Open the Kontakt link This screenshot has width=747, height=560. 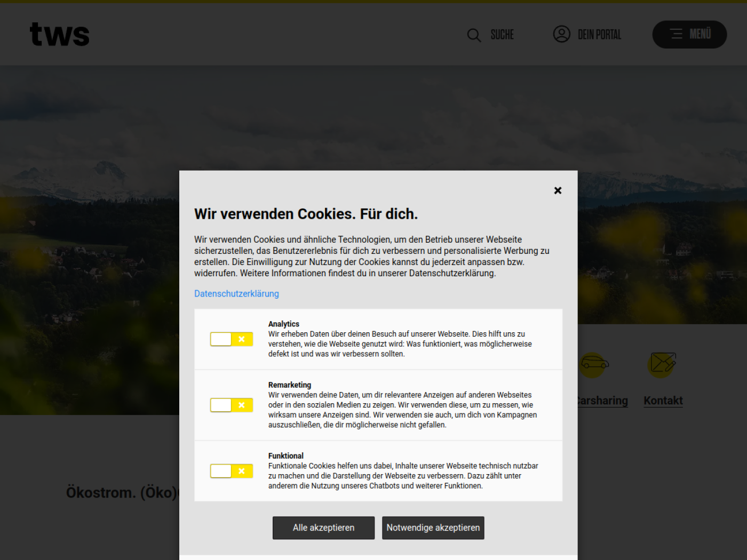[663, 401]
